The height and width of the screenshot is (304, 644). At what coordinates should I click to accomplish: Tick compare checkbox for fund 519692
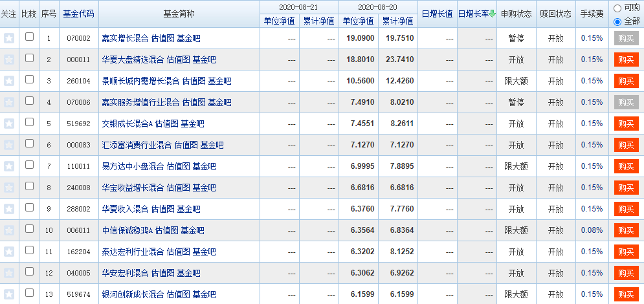point(29,122)
